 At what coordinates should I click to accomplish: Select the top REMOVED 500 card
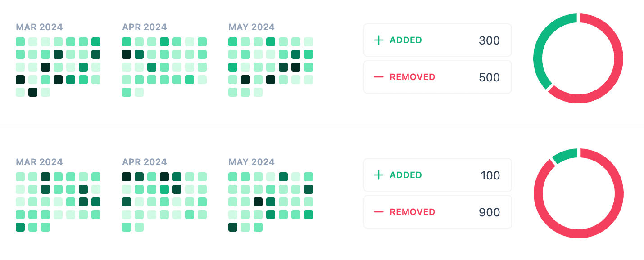pos(437,77)
